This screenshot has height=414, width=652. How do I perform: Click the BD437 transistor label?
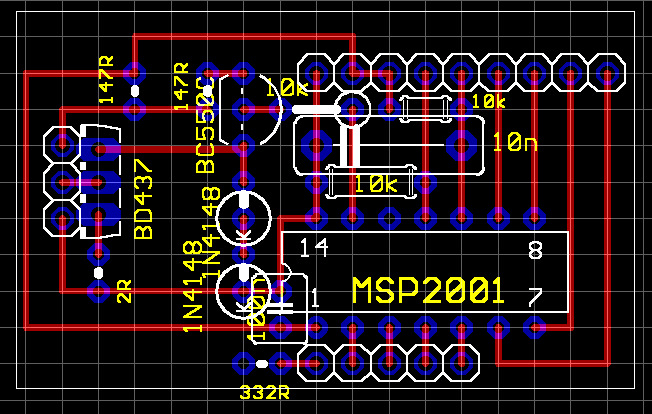coord(144,199)
